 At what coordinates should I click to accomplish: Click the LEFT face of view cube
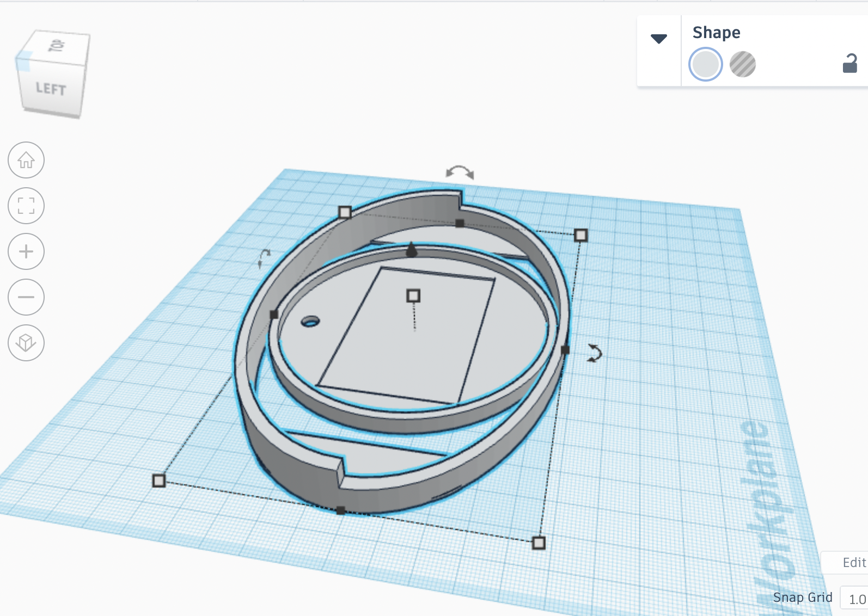pos(51,89)
